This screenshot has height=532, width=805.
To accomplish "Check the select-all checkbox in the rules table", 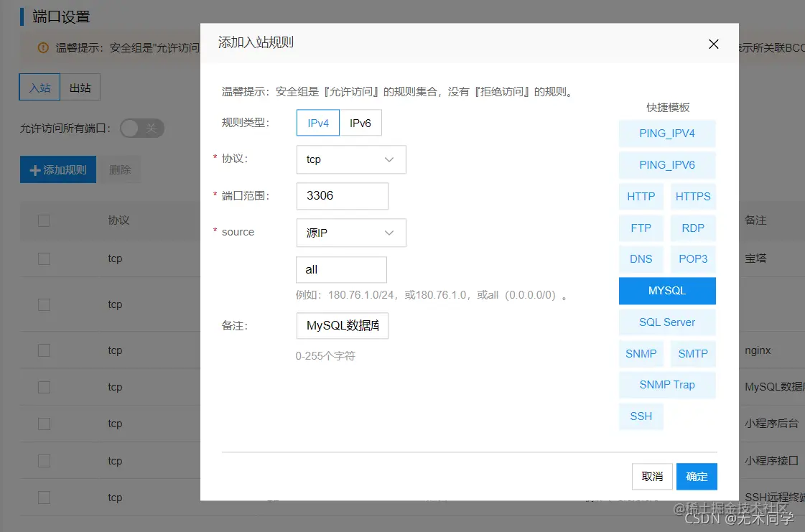I will pos(44,220).
